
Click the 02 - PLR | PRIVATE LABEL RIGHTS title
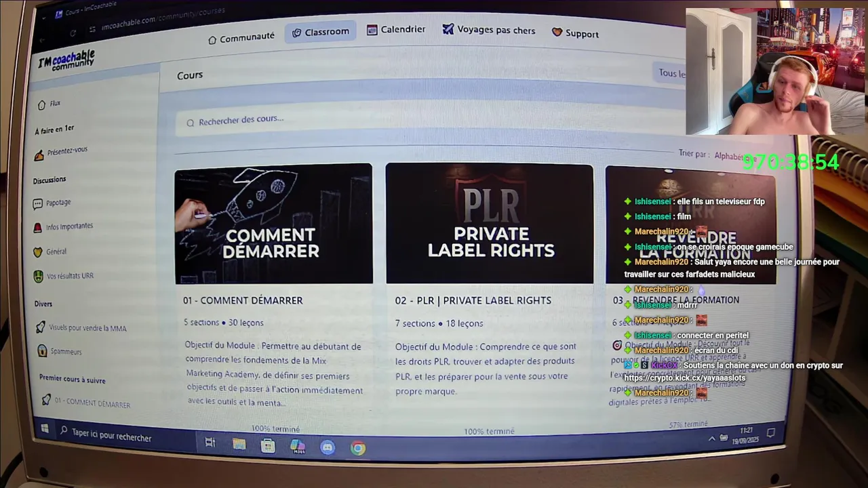coord(473,300)
